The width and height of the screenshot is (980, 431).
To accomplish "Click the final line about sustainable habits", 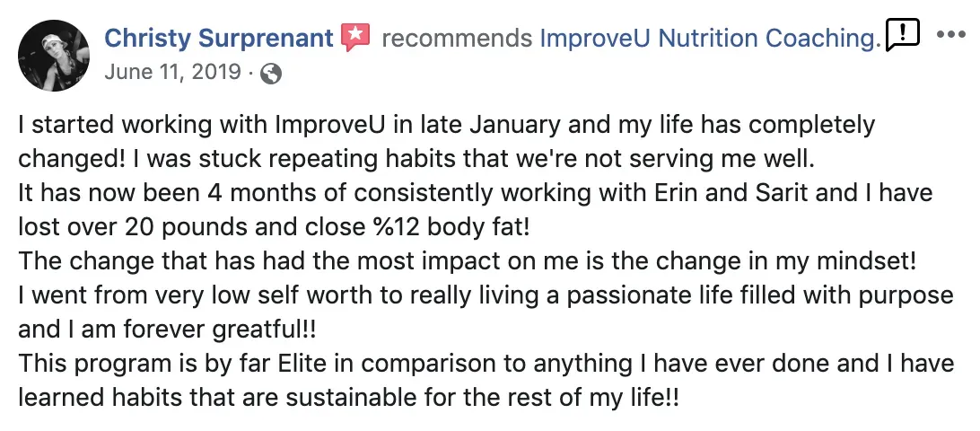I will click(348, 397).
